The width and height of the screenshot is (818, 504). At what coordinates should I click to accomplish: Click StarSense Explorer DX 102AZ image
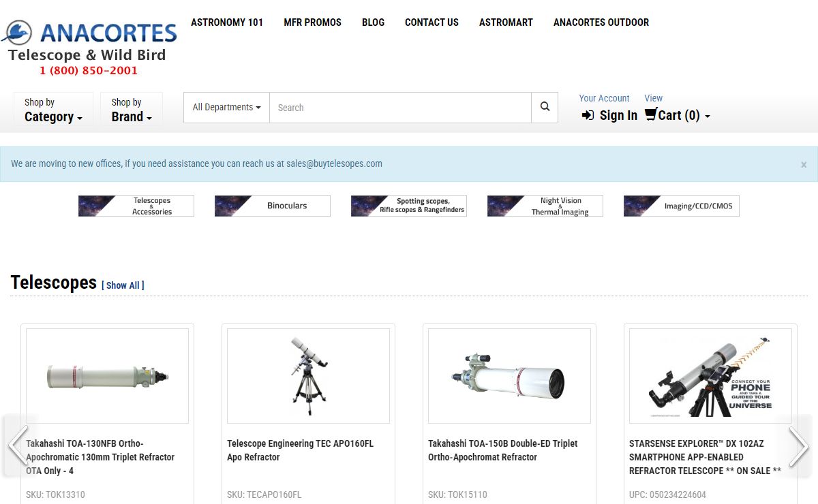click(x=710, y=376)
